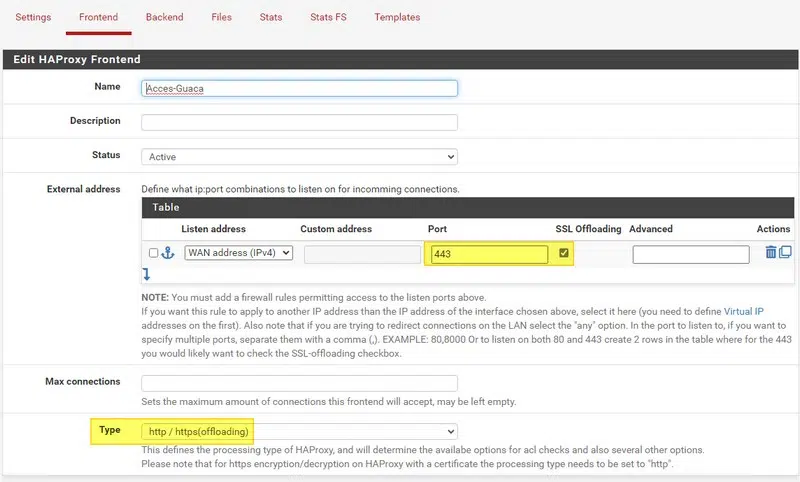Uncheck the SSL Offloading checkbox
Screen dimensions: 800x482
coord(564,252)
